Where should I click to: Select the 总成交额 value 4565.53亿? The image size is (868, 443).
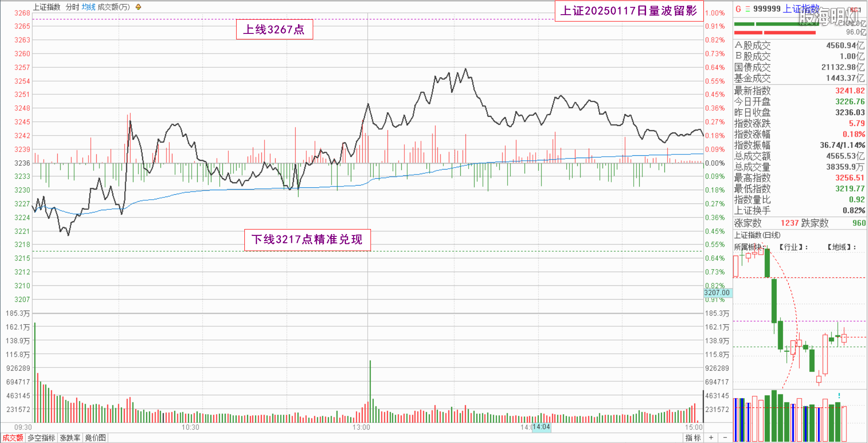coord(846,156)
